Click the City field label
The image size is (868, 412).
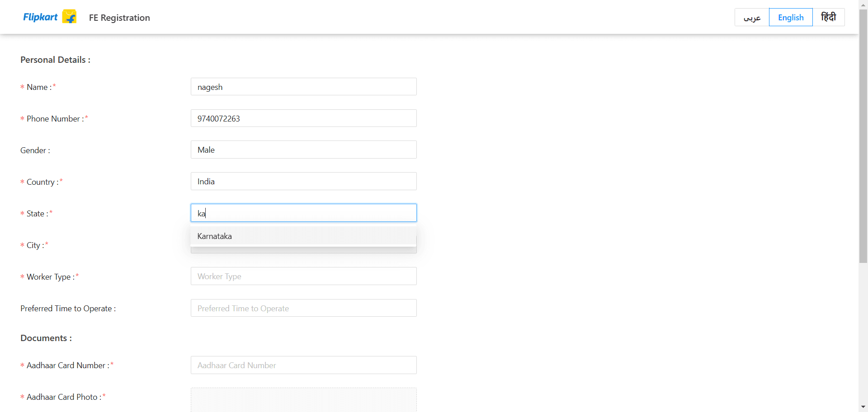[x=34, y=245]
